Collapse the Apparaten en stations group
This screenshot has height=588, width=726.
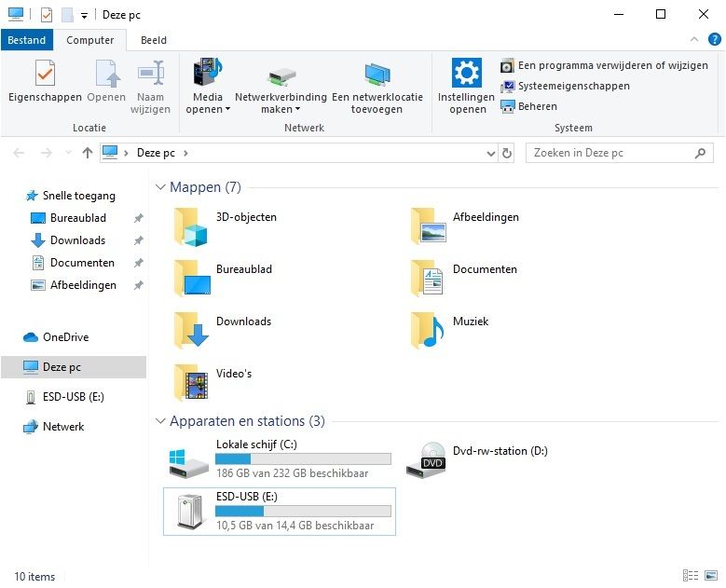160,421
